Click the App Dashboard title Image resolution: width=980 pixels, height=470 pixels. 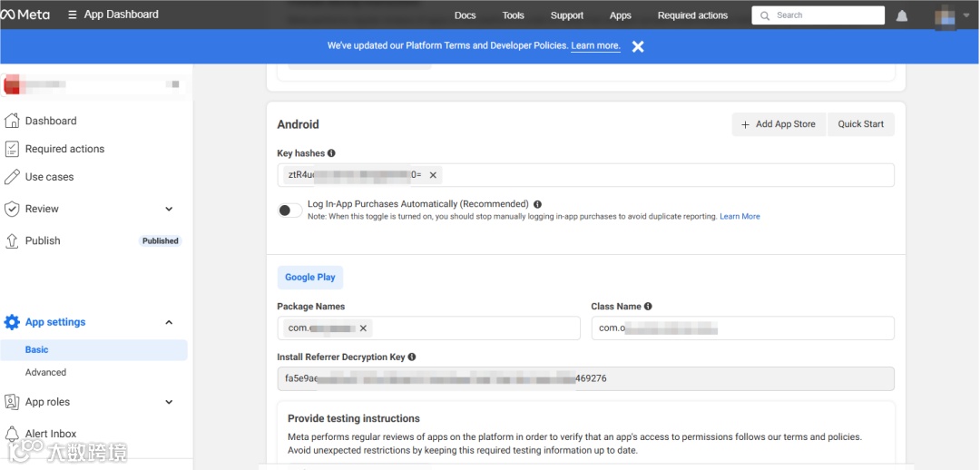(x=122, y=15)
